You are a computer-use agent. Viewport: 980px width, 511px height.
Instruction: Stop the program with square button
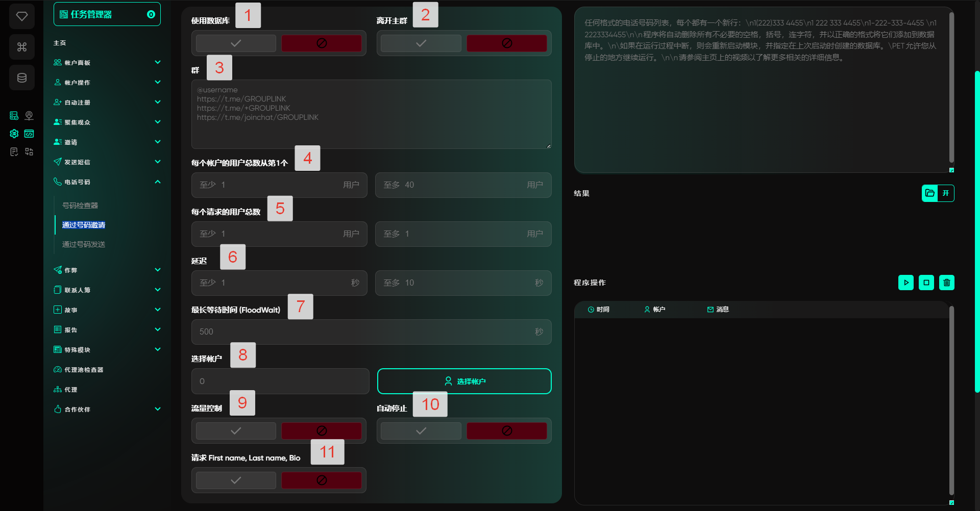click(x=926, y=283)
